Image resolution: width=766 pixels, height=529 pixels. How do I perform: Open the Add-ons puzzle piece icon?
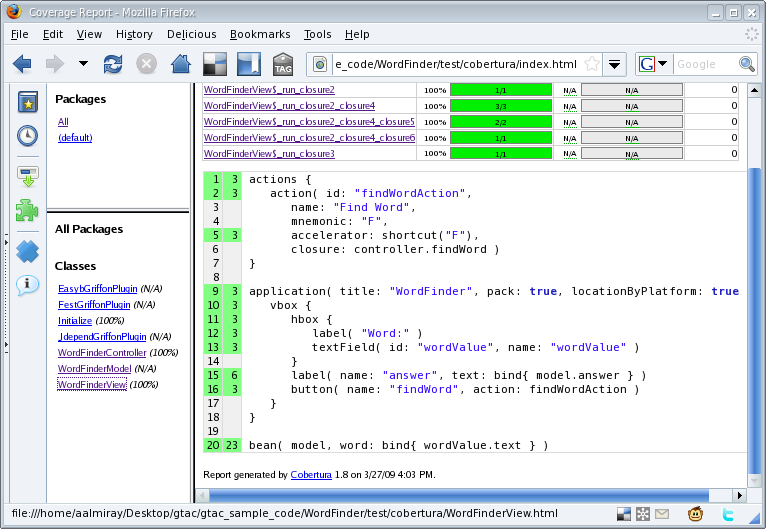[x=27, y=211]
